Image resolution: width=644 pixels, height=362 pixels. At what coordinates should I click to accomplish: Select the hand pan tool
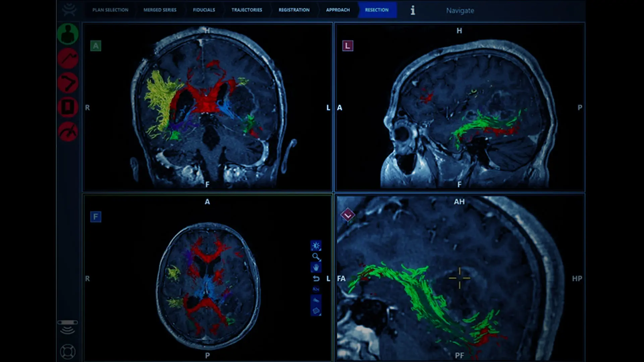point(316,267)
